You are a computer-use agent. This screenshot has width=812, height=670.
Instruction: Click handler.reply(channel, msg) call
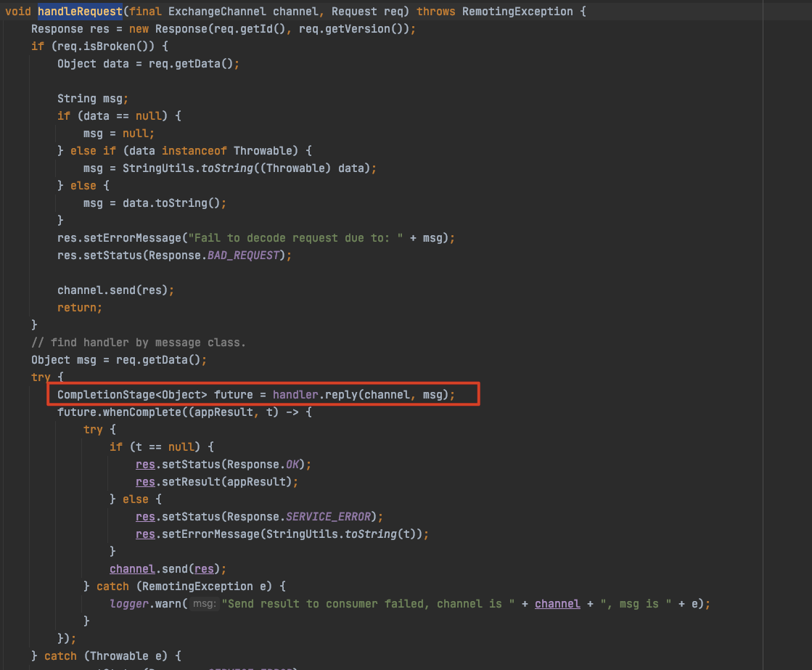click(361, 395)
